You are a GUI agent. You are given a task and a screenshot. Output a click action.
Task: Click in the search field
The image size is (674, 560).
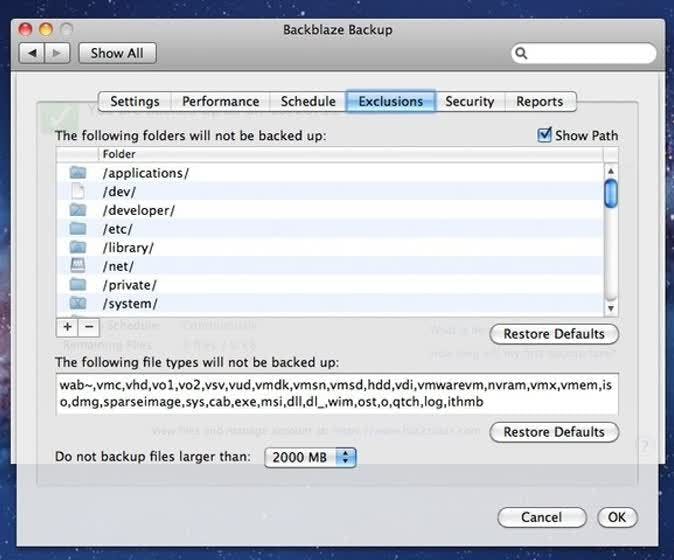coord(584,53)
